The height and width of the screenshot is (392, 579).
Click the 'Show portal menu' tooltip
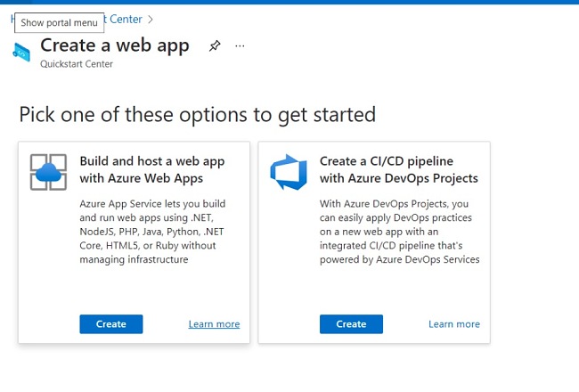[59, 22]
